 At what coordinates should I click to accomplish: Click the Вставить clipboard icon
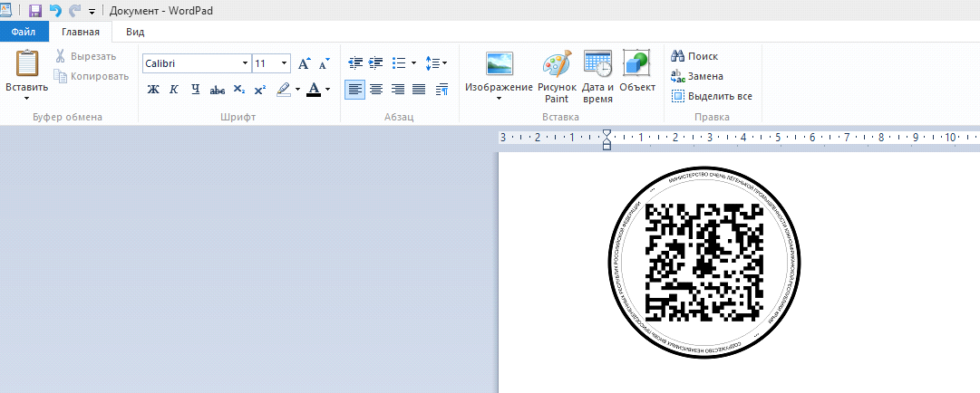pyautogui.click(x=27, y=63)
